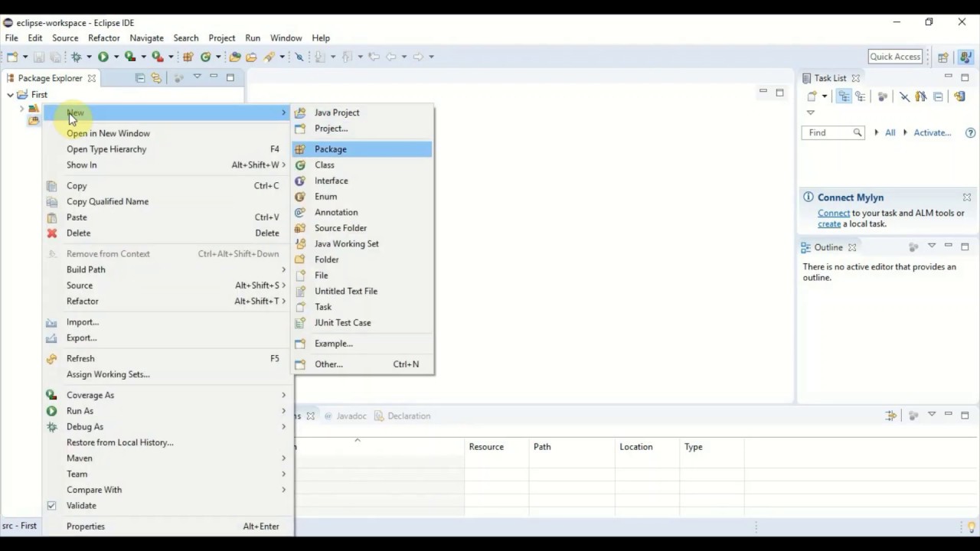Click the Forward navigation arrow icon

point(418,57)
